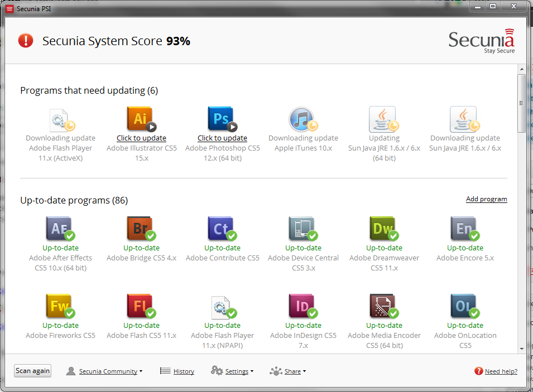Select the Adobe Encore 5.x En icon

click(465, 228)
